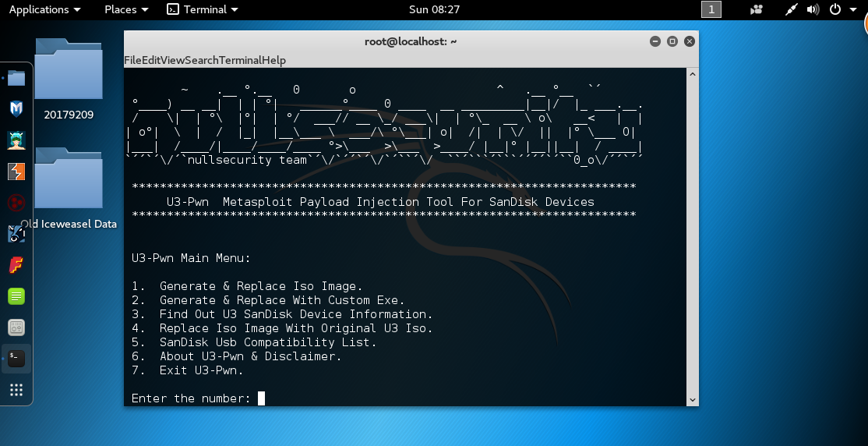Open green notes app in dock
Image resolution: width=868 pixels, height=446 pixels.
16,296
